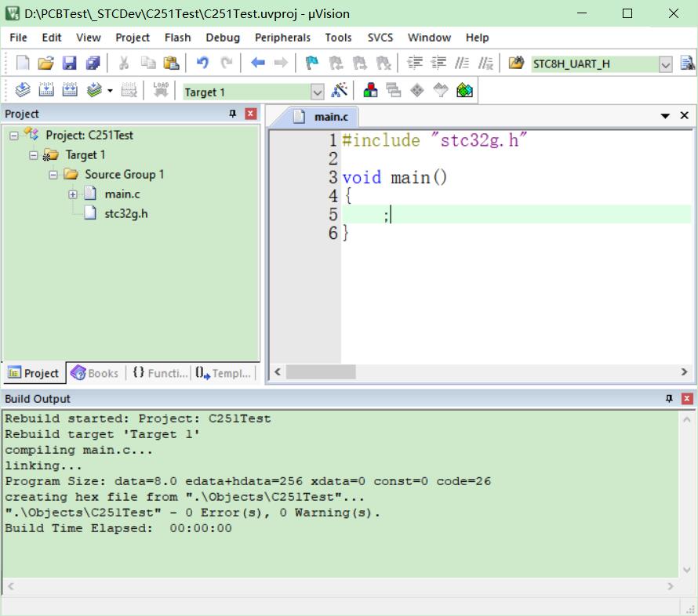Expand the main.c tree item
Image resolution: width=698 pixels, height=616 pixels.
point(73,194)
